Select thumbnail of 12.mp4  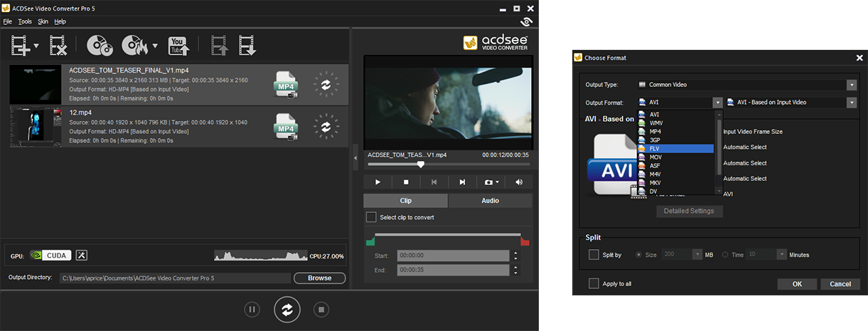[36, 127]
